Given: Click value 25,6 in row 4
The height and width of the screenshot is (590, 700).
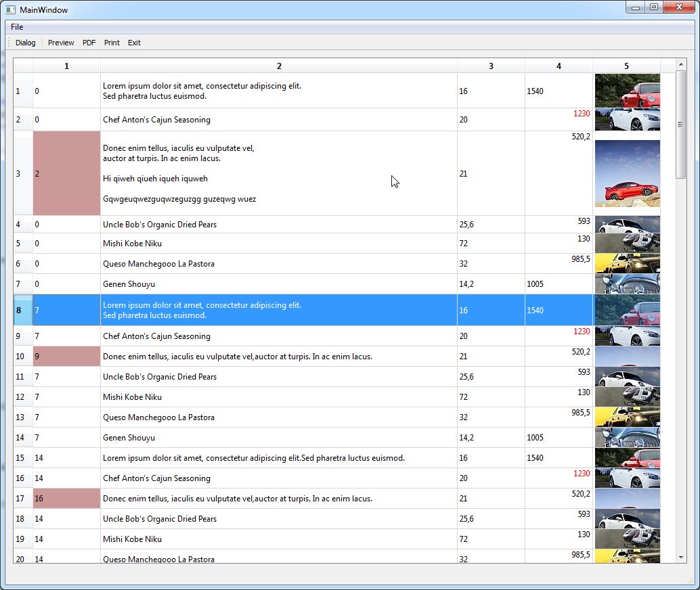Looking at the screenshot, I should (466, 225).
